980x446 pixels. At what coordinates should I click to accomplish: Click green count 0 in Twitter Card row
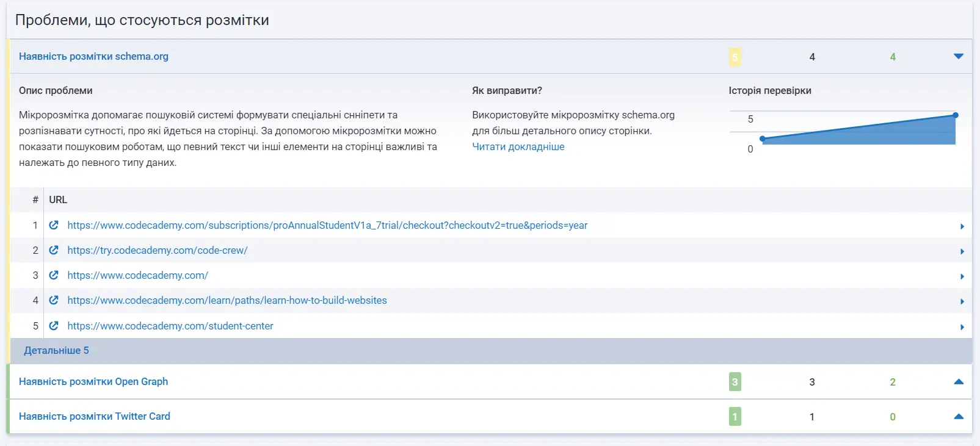(x=893, y=417)
